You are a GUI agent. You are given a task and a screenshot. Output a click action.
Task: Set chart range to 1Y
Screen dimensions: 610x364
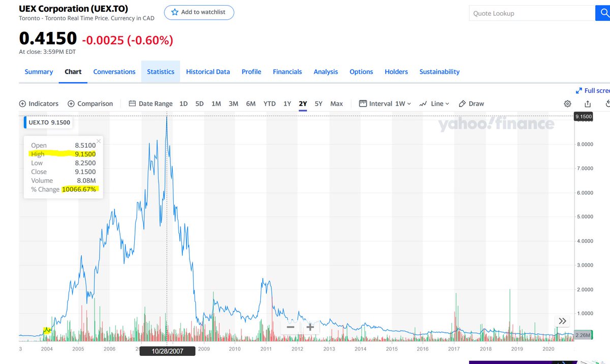287,104
